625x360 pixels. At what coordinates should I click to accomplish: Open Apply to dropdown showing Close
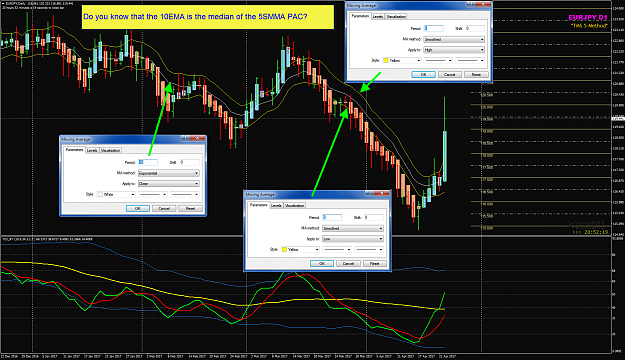coord(168,183)
